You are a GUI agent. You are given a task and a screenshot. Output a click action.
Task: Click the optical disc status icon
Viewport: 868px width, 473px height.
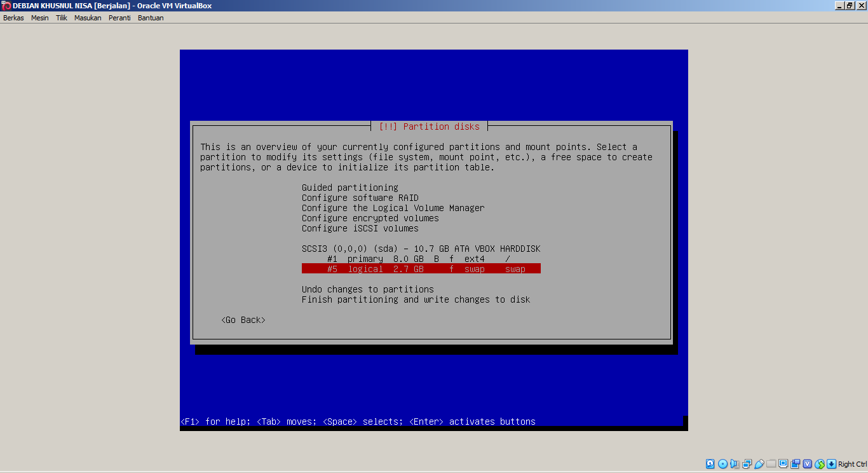[x=722, y=464]
